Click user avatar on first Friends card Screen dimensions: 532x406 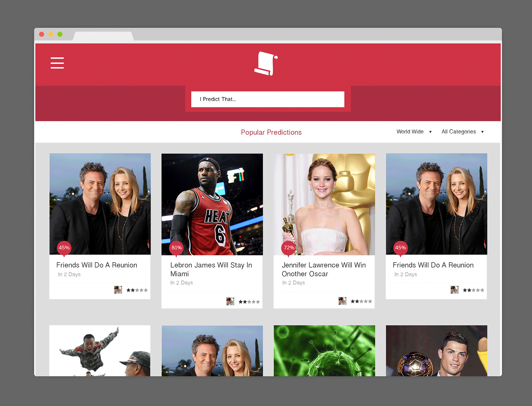(x=118, y=290)
